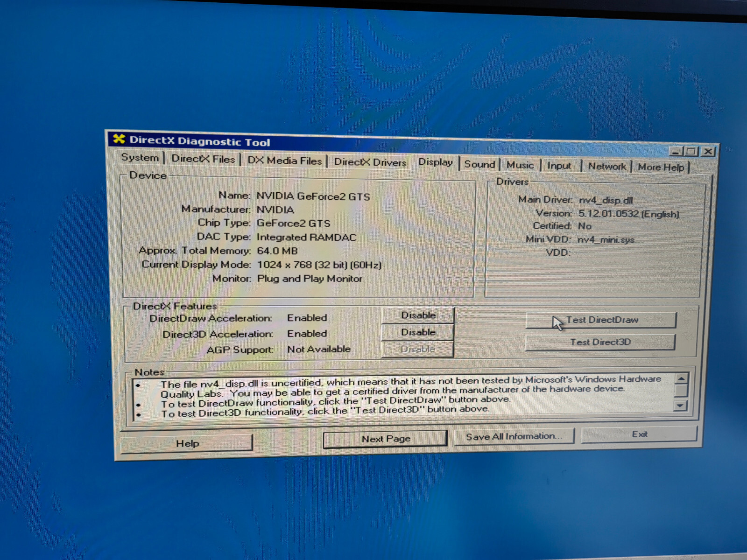
Task: Switch to the DirectX Drivers tab
Action: coord(370,162)
